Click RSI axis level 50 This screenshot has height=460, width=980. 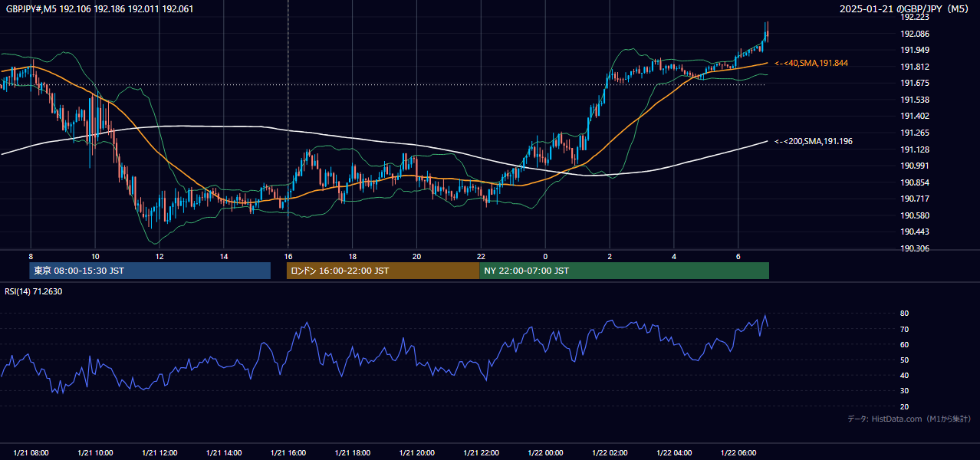905,360
